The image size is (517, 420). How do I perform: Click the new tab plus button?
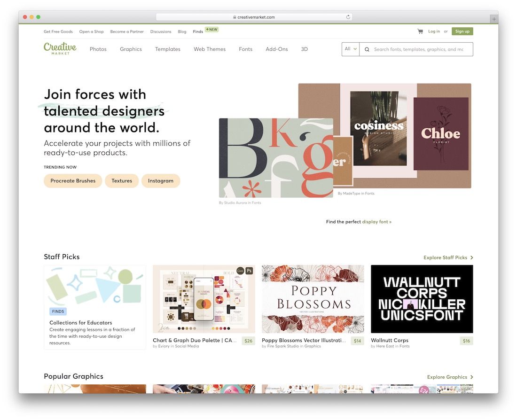(493, 19)
